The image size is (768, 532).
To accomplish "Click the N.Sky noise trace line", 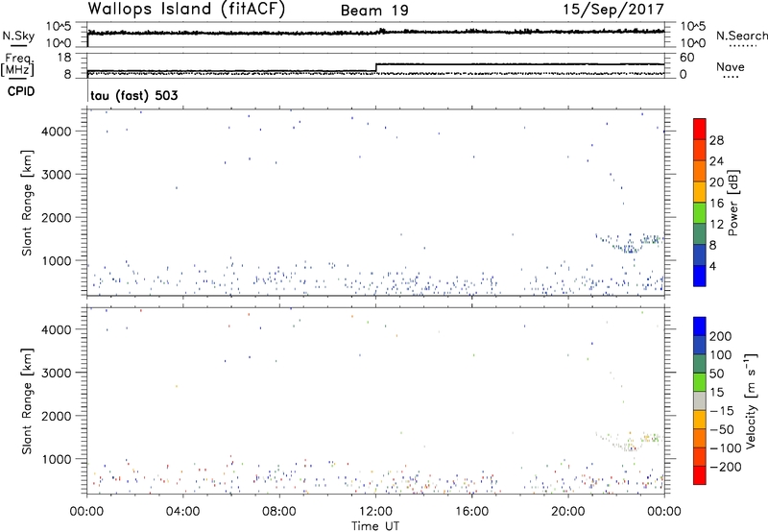I will (375, 33).
